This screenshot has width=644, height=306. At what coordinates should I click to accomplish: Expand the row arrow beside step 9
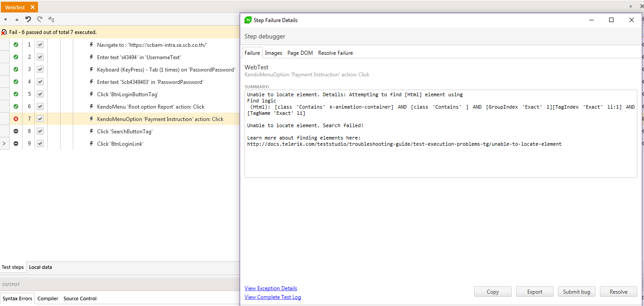coord(4,144)
